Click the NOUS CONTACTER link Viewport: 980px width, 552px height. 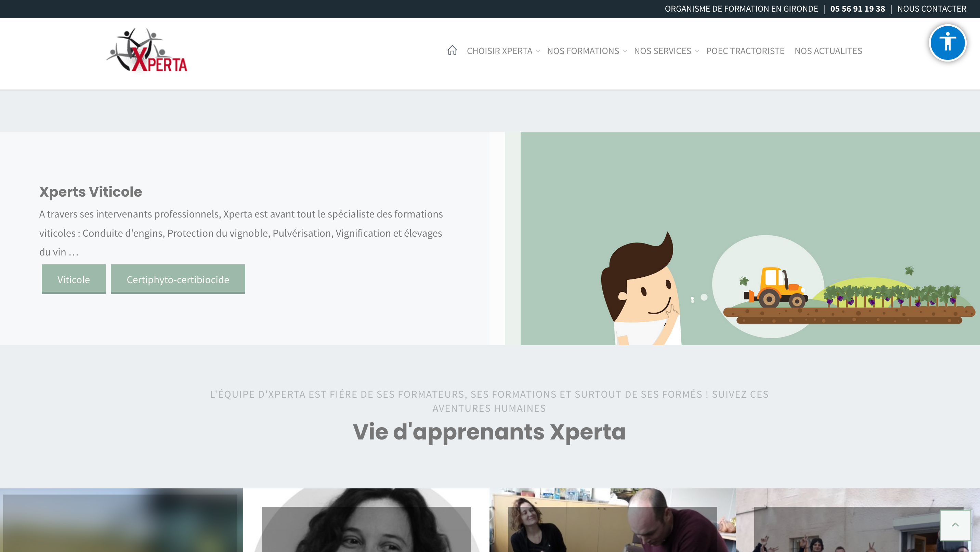[x=931, y=9]
